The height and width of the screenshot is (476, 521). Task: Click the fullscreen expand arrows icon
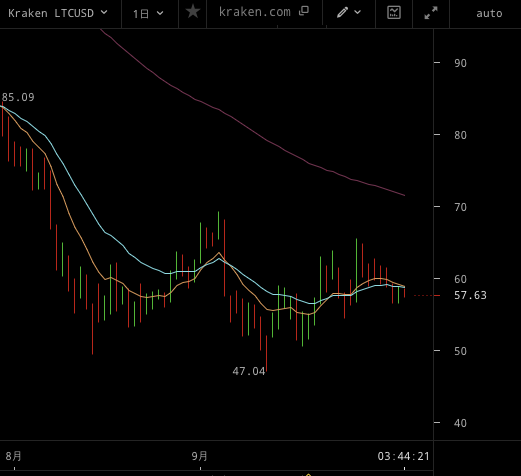coord(431,13)
